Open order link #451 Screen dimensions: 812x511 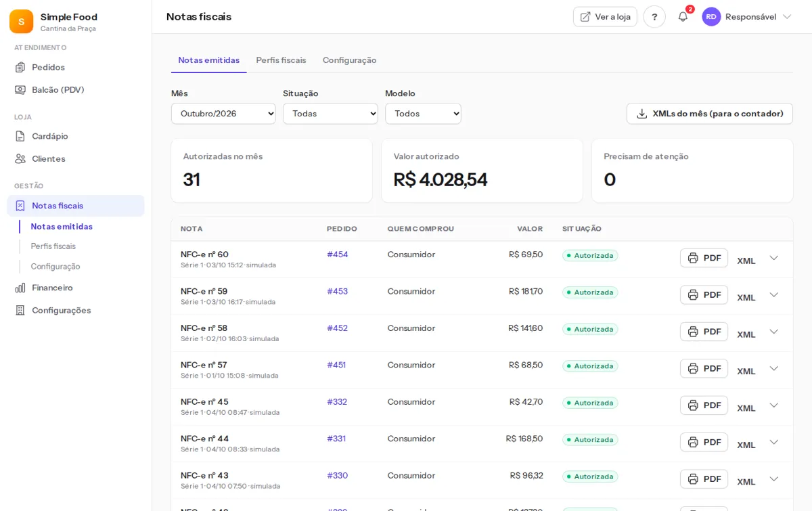(x=336, y=365)
